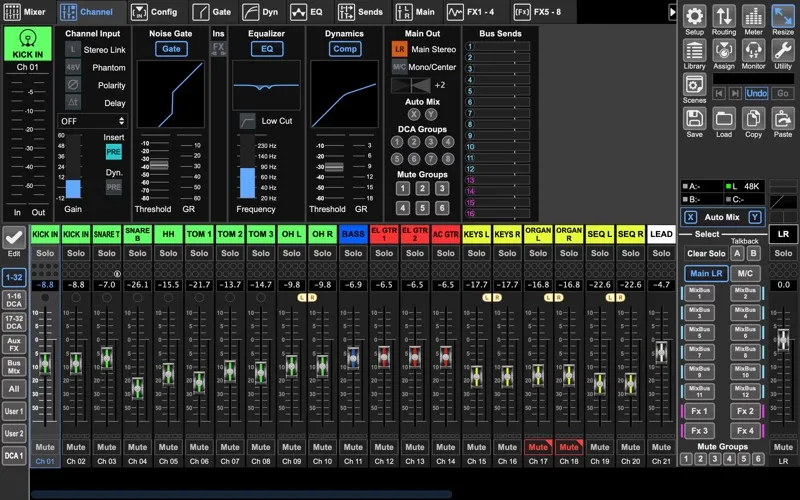Click the Resize icon
Viewport: 800px width, 500px height.
[783, 16]
